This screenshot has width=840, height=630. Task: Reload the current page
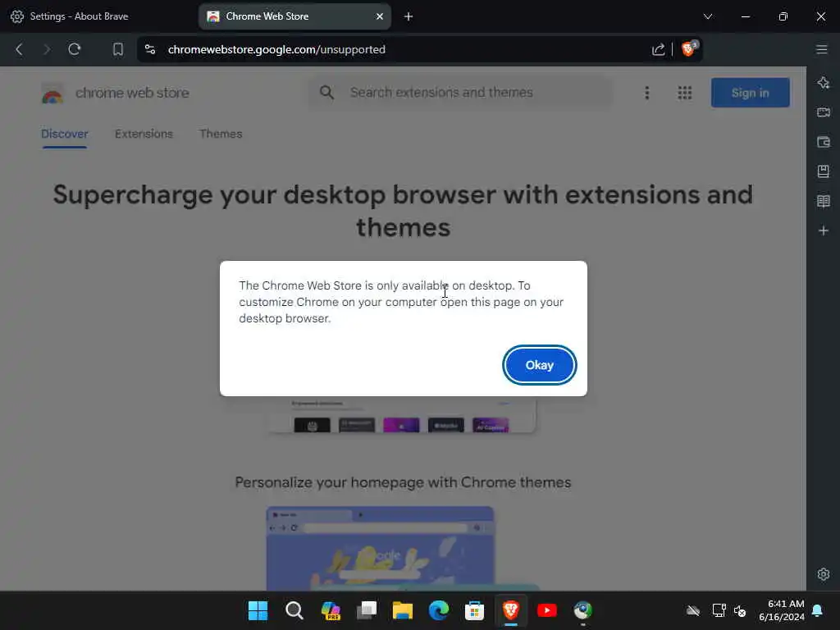pyautogui.click(x=75, y=49)
